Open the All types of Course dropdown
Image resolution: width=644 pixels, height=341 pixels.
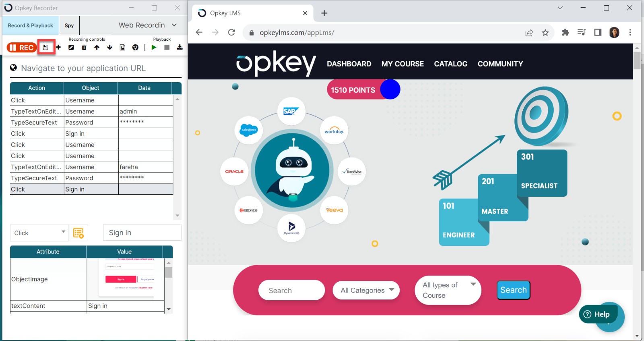tap(448, 290)
